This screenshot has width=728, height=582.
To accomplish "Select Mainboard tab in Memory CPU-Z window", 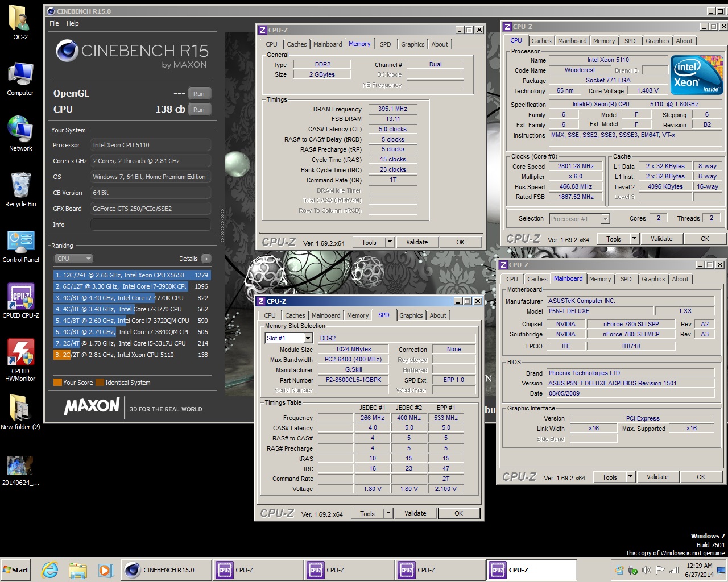I will tap(328, 44).
